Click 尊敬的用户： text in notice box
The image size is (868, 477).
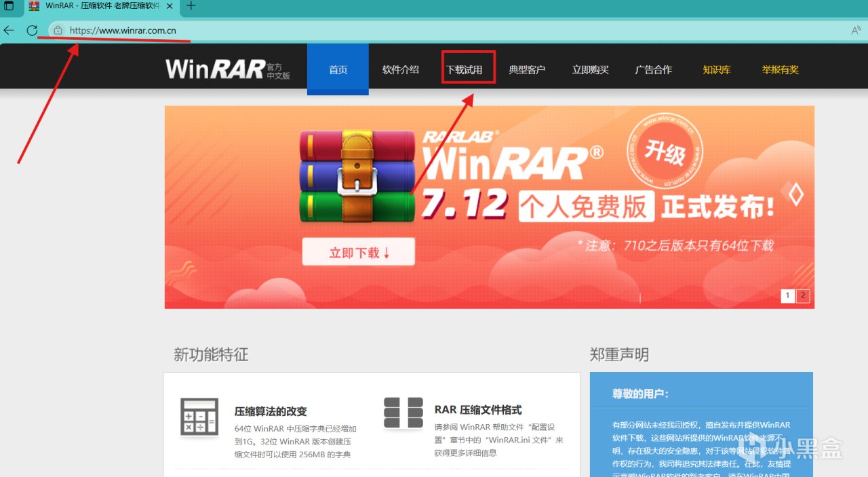point(640,394)
